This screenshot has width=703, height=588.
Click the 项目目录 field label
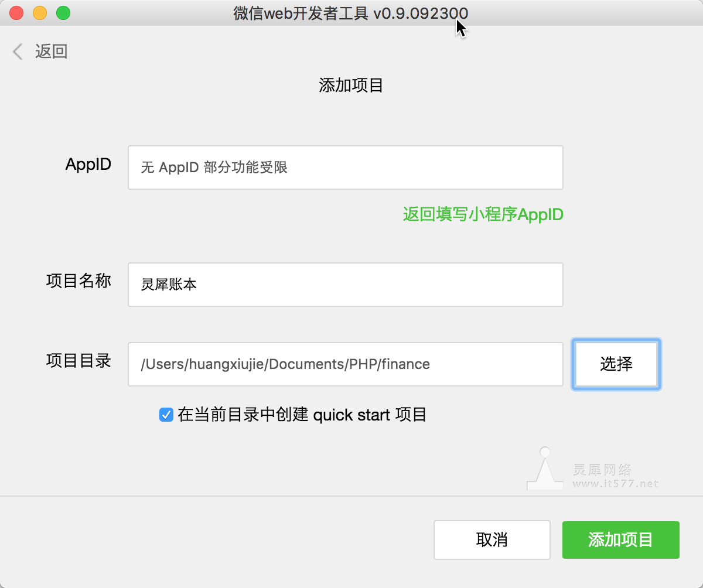(79, 361)
